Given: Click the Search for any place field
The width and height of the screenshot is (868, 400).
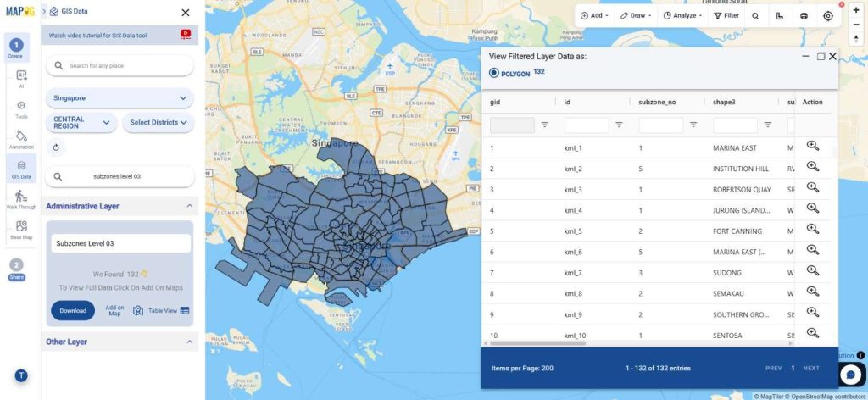Looking at the screenshot, I should 120,66.
